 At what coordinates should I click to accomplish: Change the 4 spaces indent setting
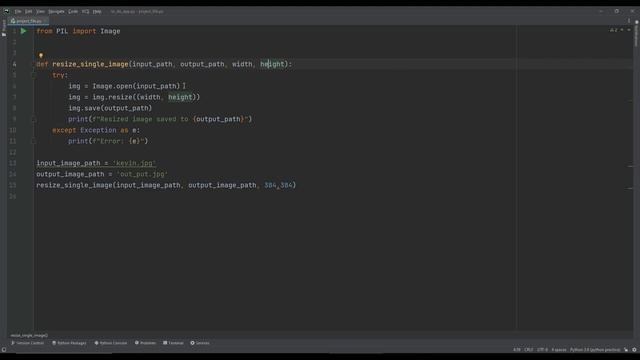559,350
